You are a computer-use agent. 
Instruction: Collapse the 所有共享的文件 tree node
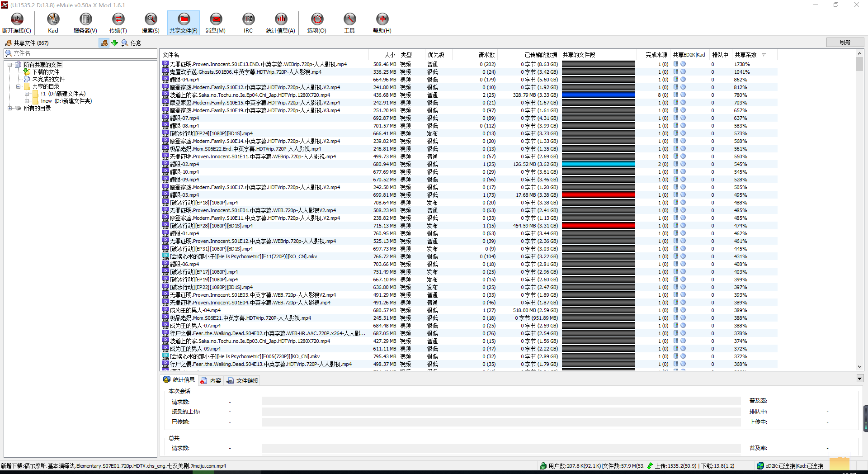[10, 65]
